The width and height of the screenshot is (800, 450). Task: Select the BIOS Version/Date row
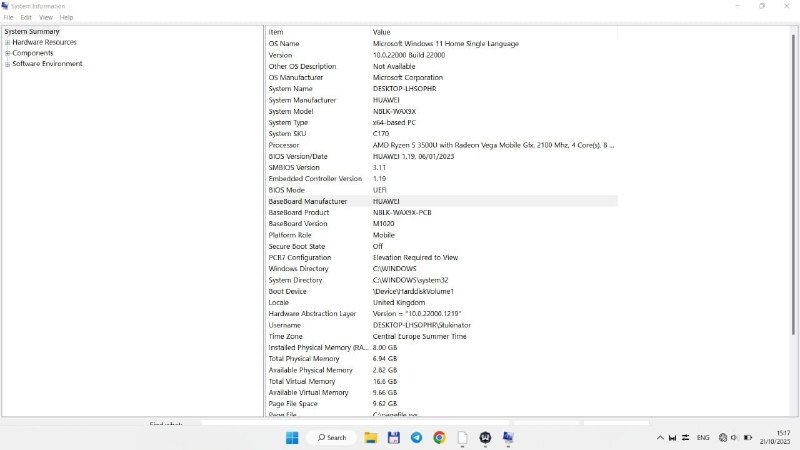coord(442,157)
